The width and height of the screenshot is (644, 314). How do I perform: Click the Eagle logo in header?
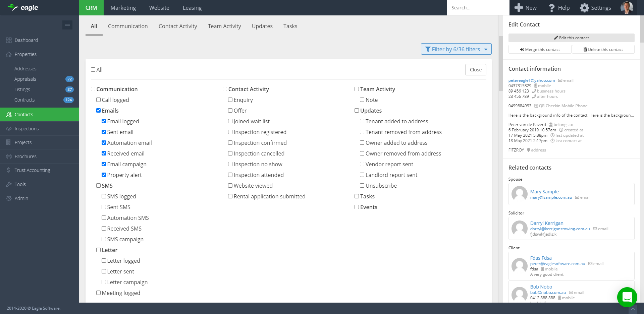click(x=22, y=7)
